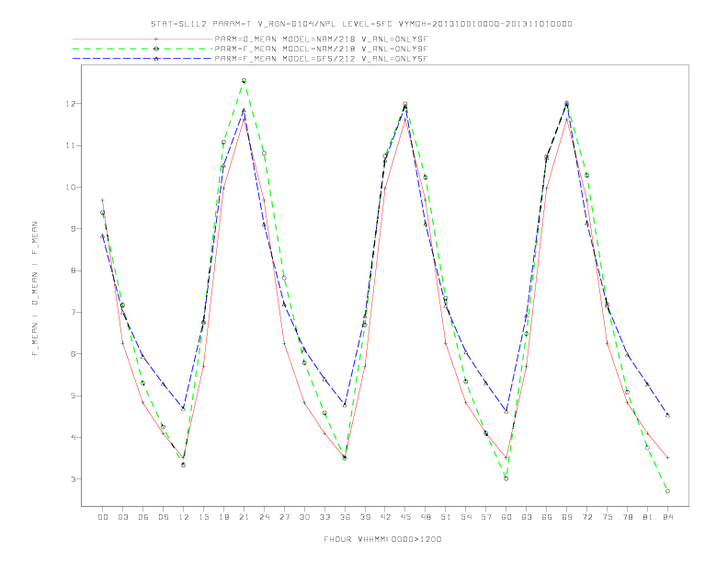This screenshot has width=728, height=563.
Task: Click x-axis forecast hour label 51
Action: pos(446,517)
